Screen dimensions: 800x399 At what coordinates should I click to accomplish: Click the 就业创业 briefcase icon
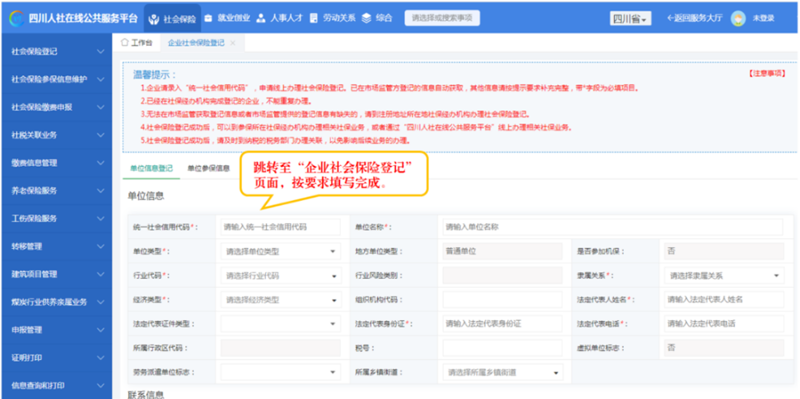(x=208, y=18)
